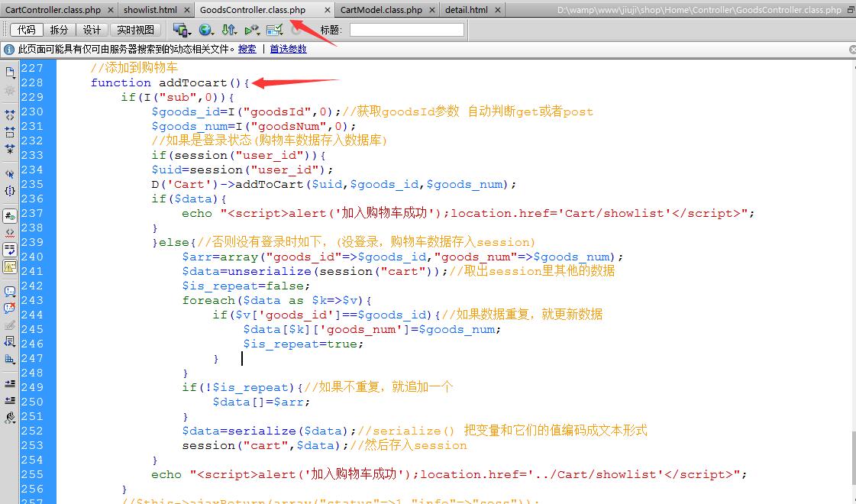Click the Collapse Full Tag icon
This screenshot has height=504, width=856.
tap(10, 115)
